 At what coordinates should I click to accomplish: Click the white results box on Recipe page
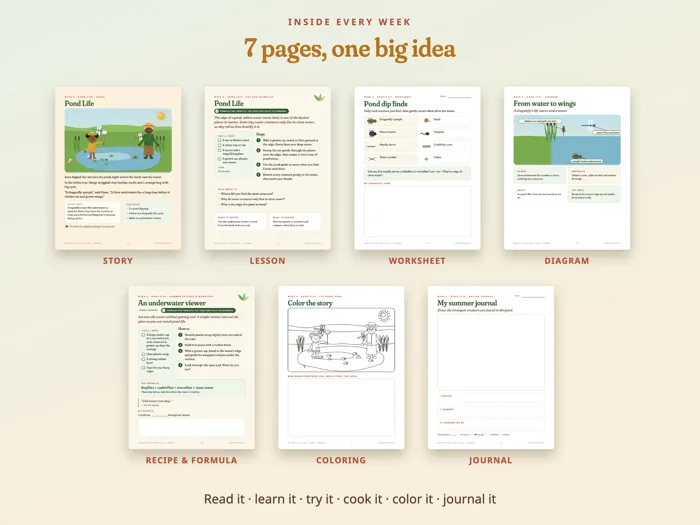pos(192,427)
